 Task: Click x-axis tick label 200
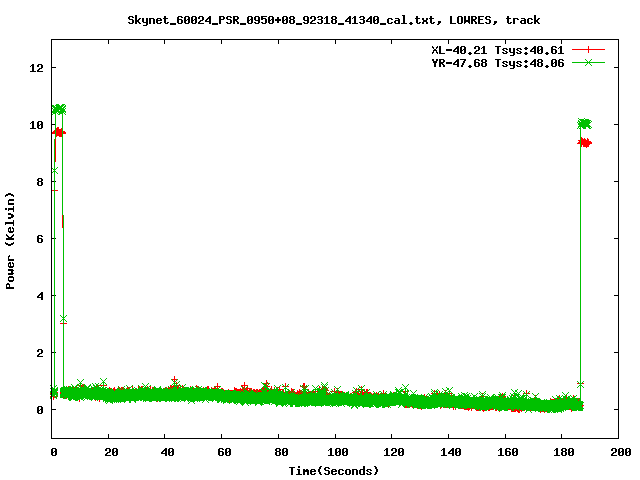pos(621,452)
